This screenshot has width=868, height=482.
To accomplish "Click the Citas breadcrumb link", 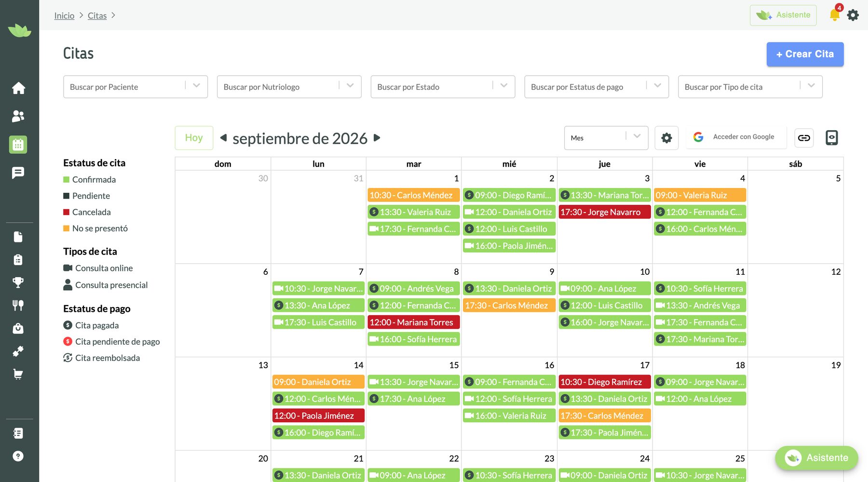I will [97, 15].
